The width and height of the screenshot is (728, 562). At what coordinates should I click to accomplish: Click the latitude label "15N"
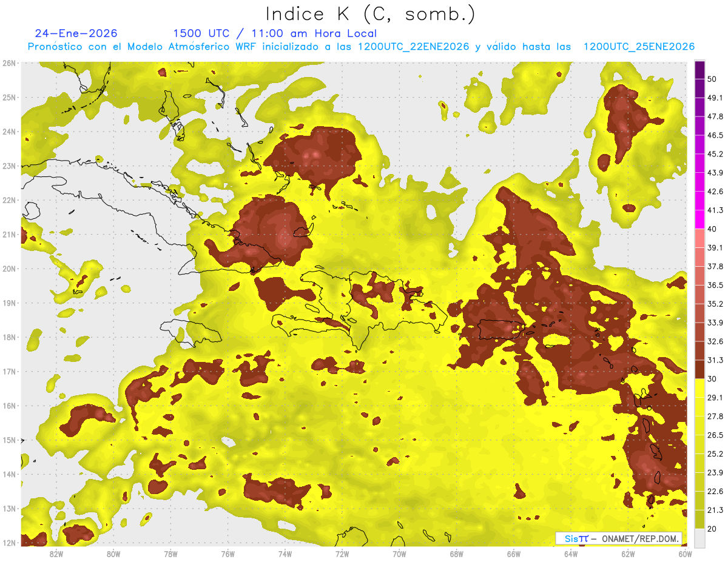[x=9, y=440]
